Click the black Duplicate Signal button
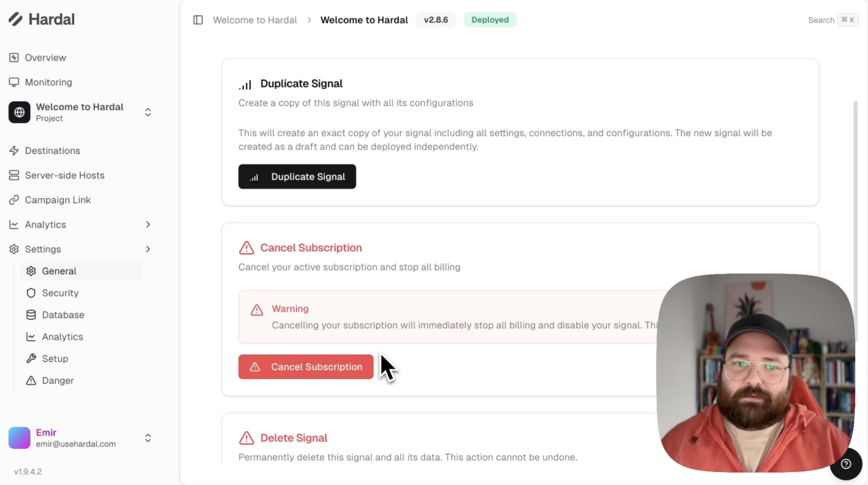Screen dimensions: 868x485 (x=297, y=176)
